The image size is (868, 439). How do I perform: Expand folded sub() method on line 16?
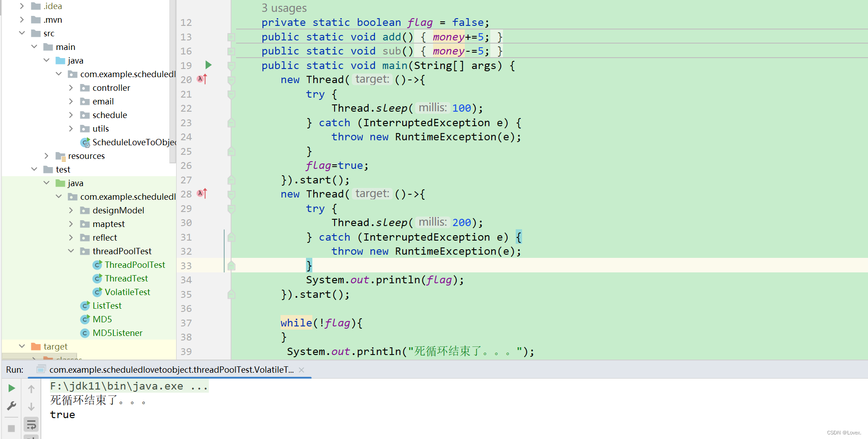231,51
